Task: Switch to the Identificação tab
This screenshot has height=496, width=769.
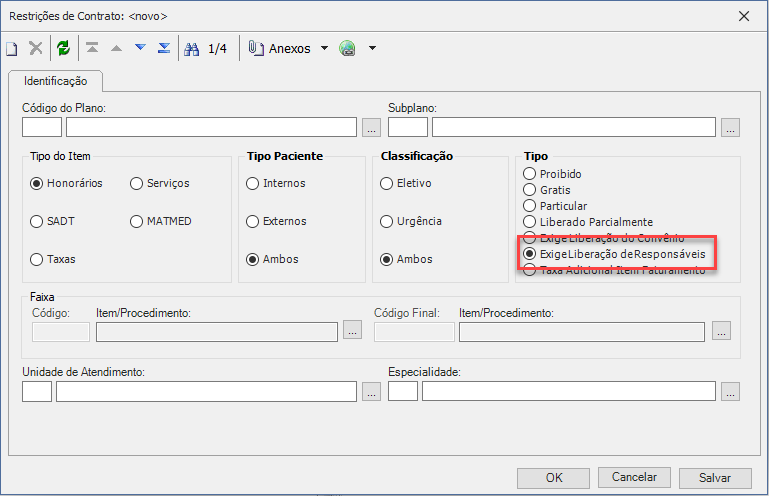Action: (55, 81)
